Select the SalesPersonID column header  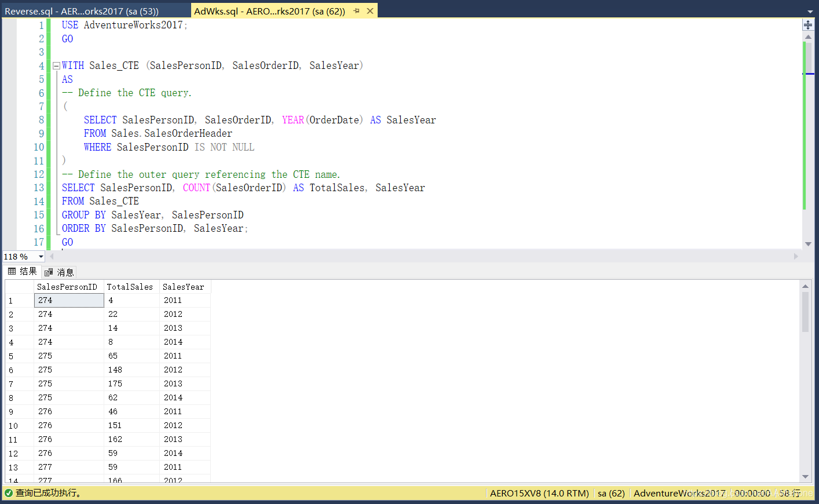click(x=69, y=287)
